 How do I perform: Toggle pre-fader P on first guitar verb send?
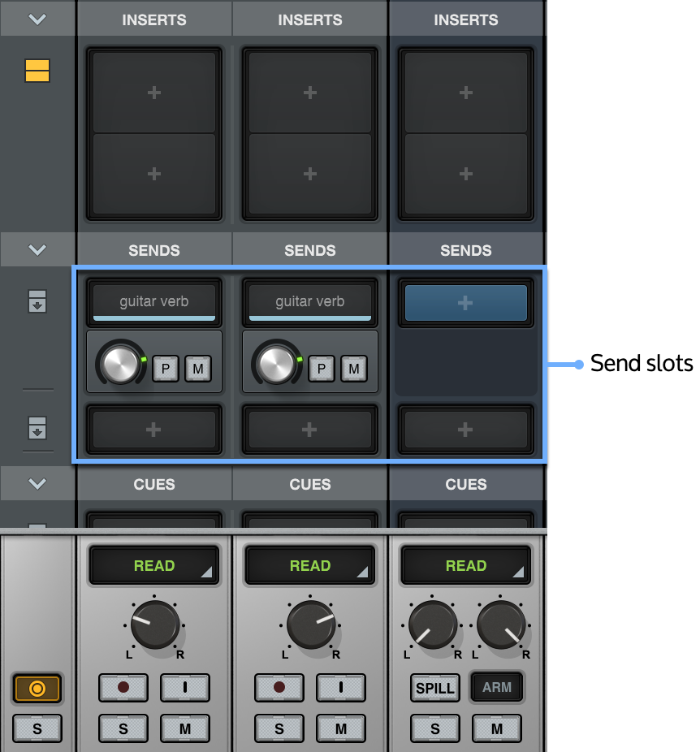coord(166,369)
